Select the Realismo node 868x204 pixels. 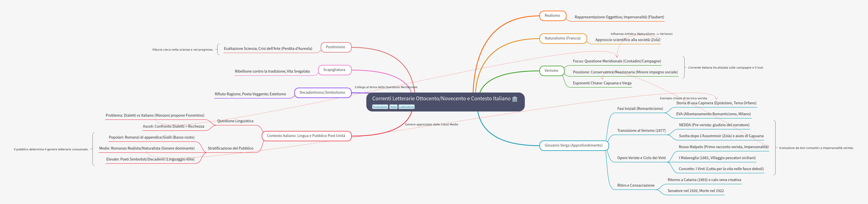click(x=552, y=16)
